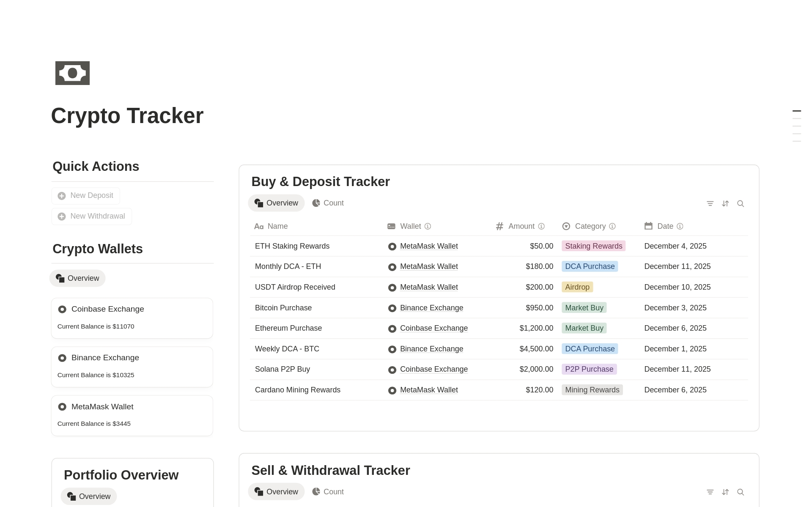Open Binance Exchange link in Bitcoin Purchase row

[431, 308]
